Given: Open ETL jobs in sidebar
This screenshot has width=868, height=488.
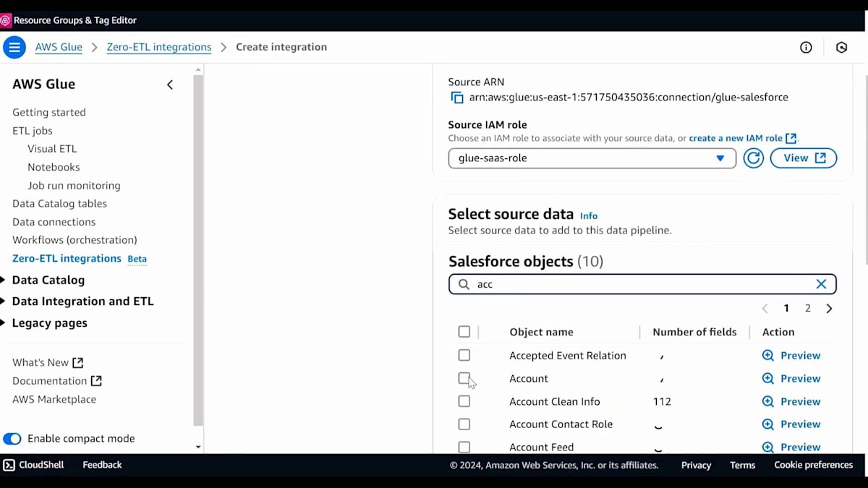Looking at the screenshot, I should pos(33,131).
